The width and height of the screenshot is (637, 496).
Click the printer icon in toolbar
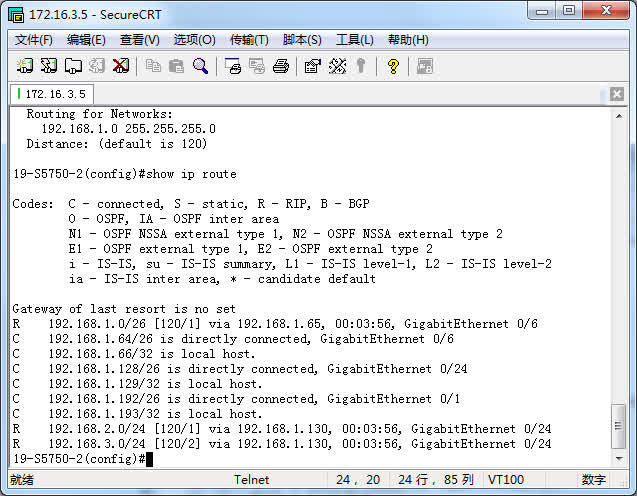point(281,66)
